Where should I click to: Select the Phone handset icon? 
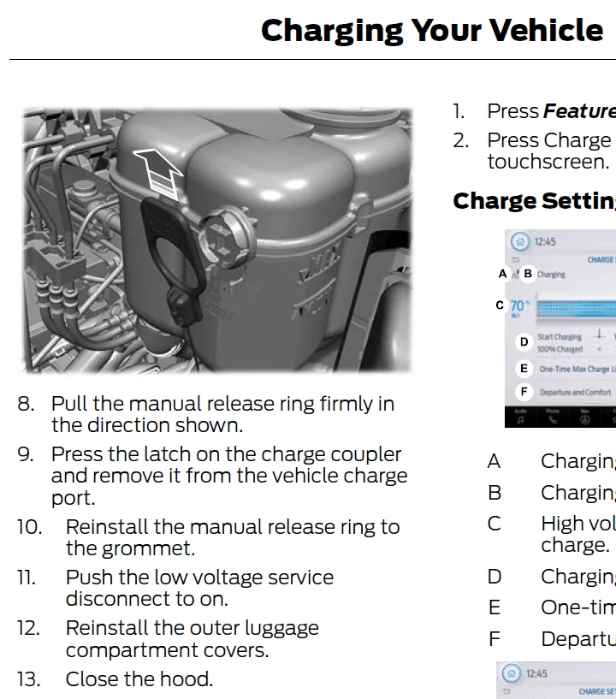[553, 419]
